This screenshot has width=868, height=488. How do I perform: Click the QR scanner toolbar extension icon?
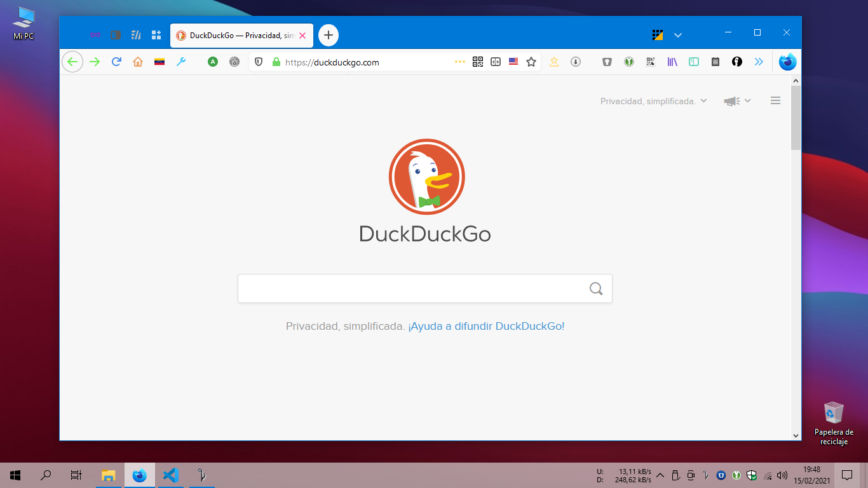tap(651, 62)
